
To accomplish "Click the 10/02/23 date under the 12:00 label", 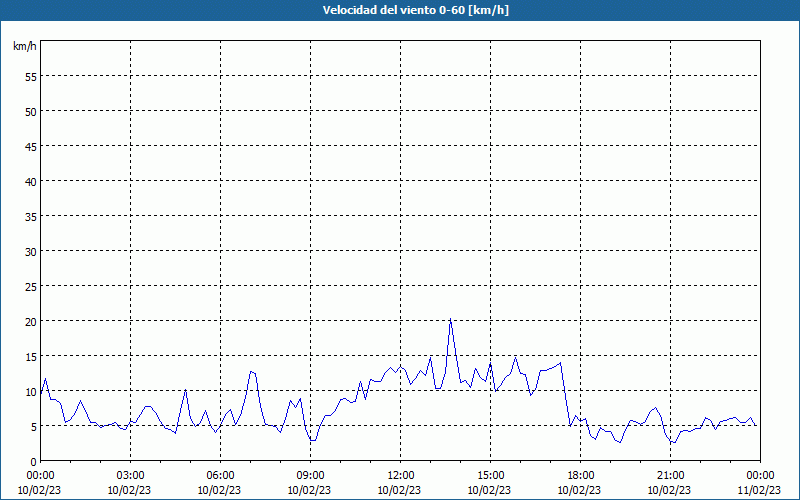I will (x=399, y=490).
